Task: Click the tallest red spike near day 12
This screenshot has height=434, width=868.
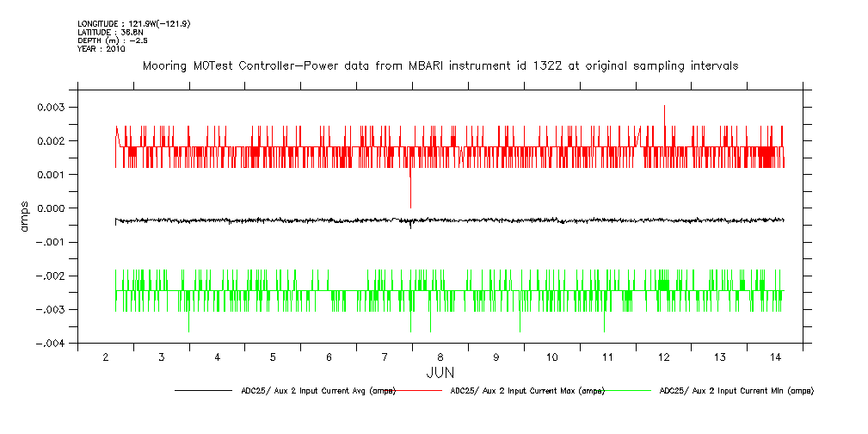Action: (x=664, y=107)
